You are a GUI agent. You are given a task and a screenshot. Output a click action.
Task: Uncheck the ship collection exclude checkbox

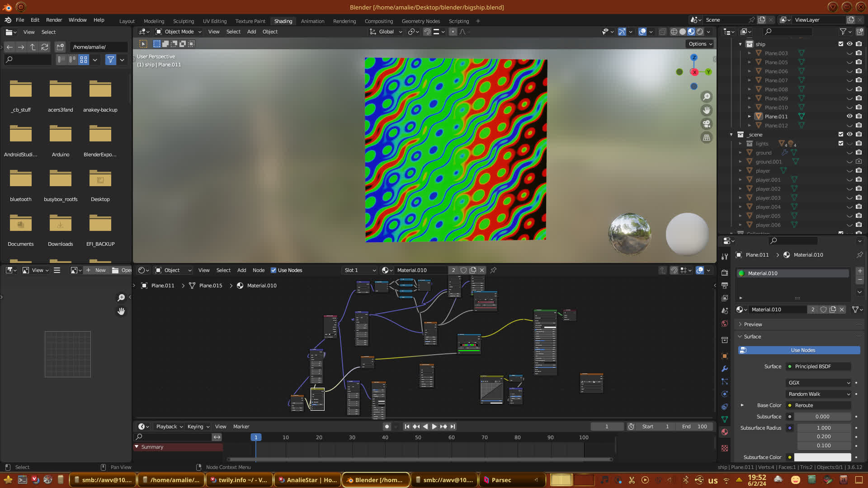(840, 44)
